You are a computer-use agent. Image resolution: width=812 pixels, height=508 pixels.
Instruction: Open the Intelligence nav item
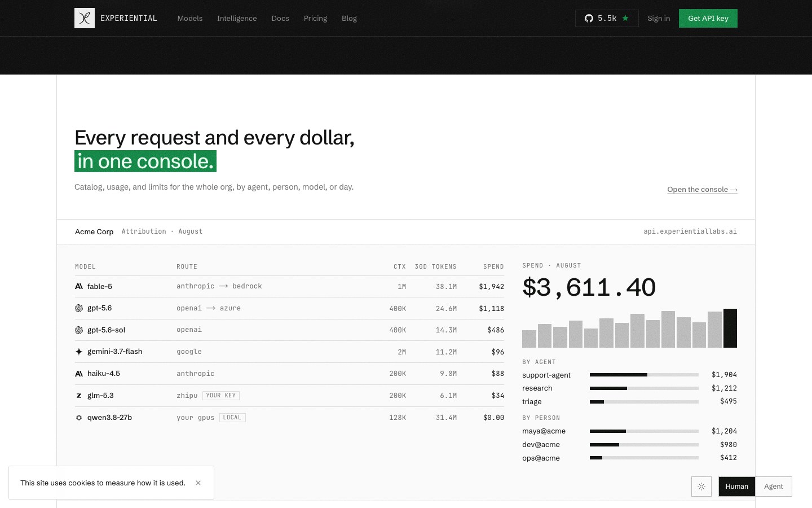tap(237, 18)
